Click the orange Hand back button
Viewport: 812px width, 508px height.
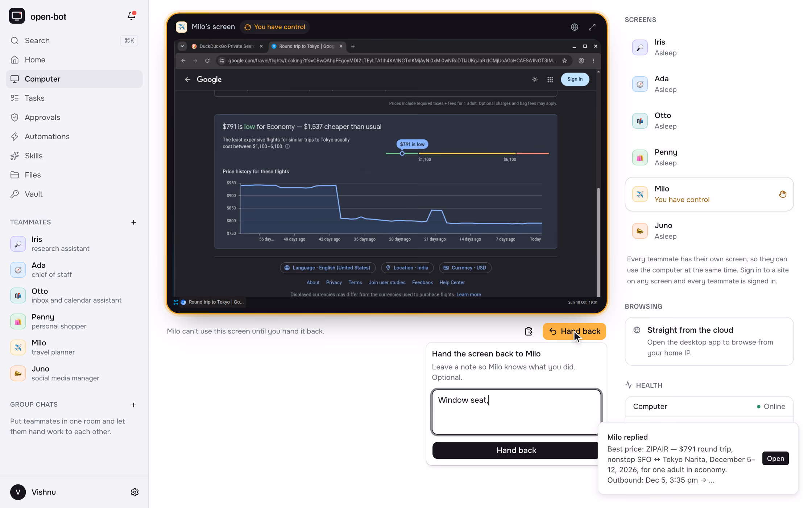[x=574, y=331]
